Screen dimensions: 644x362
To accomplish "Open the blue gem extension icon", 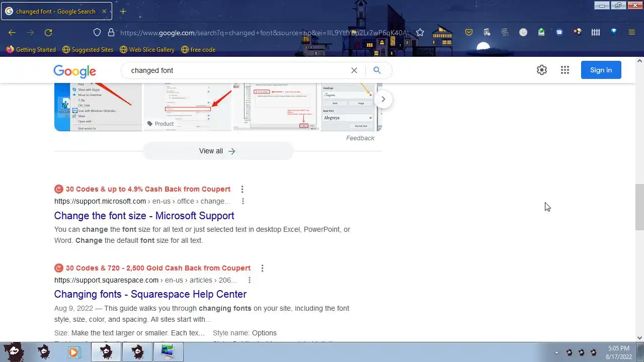I will (x=614, y=32).
